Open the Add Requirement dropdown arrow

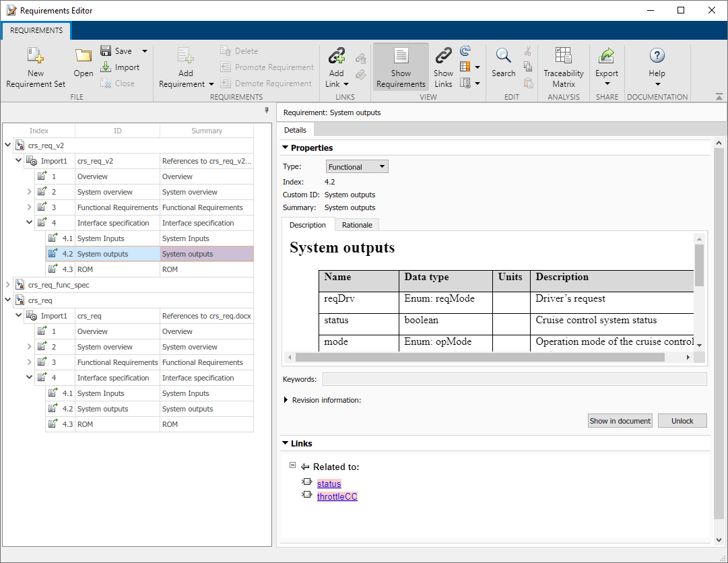(x=211, y=84)
